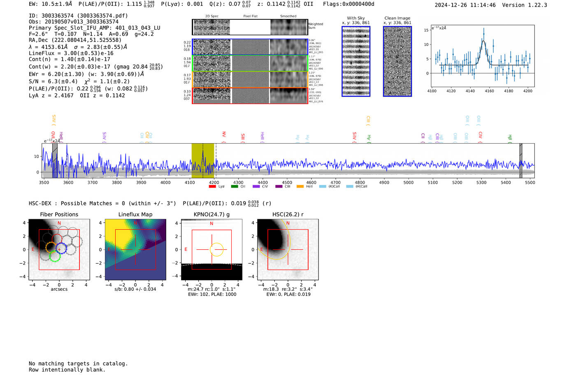Click the 'Pixel Flat' column header
The image size is (576, 392).
250,16
